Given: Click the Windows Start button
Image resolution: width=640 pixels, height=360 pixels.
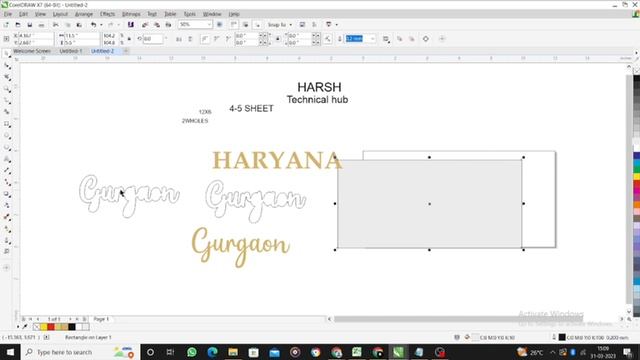Looking at the screenshot, I should tap(10, 352).
